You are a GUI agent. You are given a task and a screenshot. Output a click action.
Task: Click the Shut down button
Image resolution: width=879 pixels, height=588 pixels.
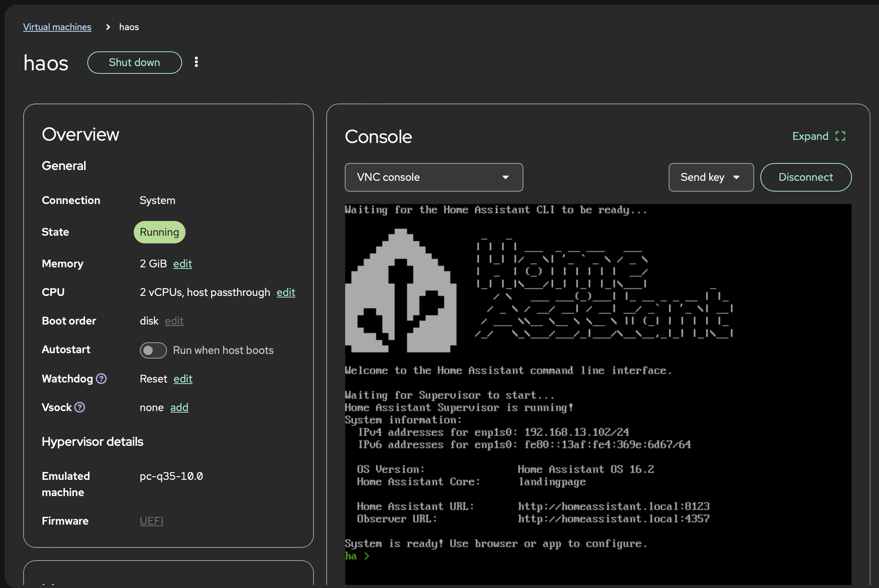135,63
